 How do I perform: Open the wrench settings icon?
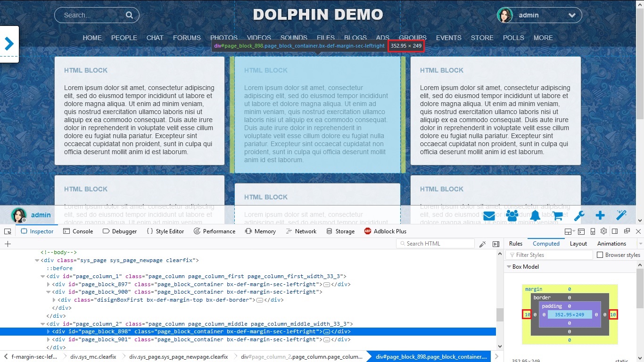point(579,216)
